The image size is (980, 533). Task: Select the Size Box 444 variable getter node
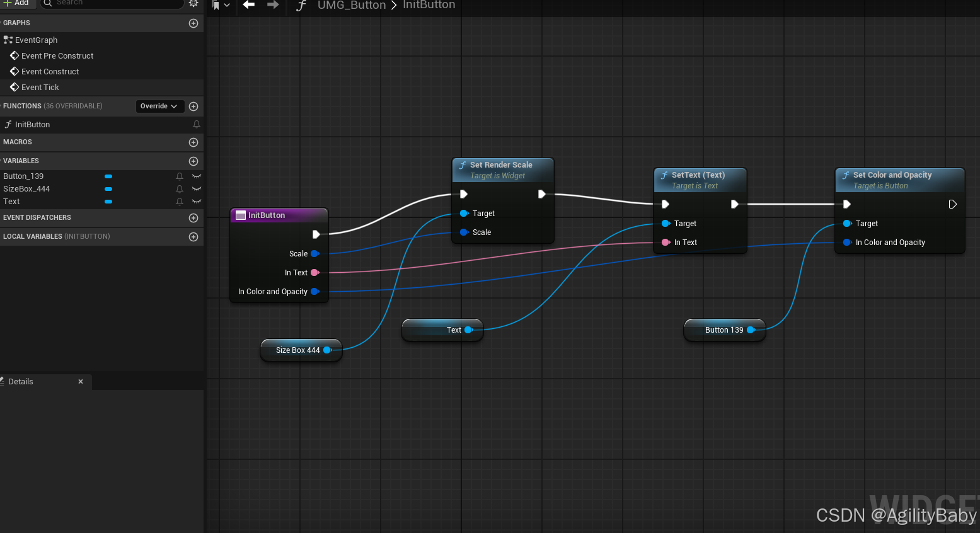pyautogui.click(x=301, y=350)
